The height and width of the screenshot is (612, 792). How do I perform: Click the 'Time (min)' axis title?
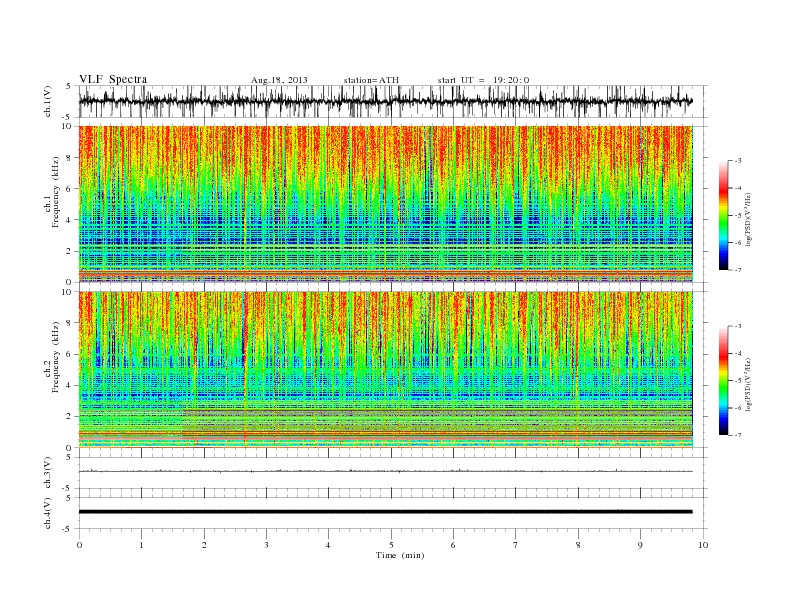pos(400,555)
